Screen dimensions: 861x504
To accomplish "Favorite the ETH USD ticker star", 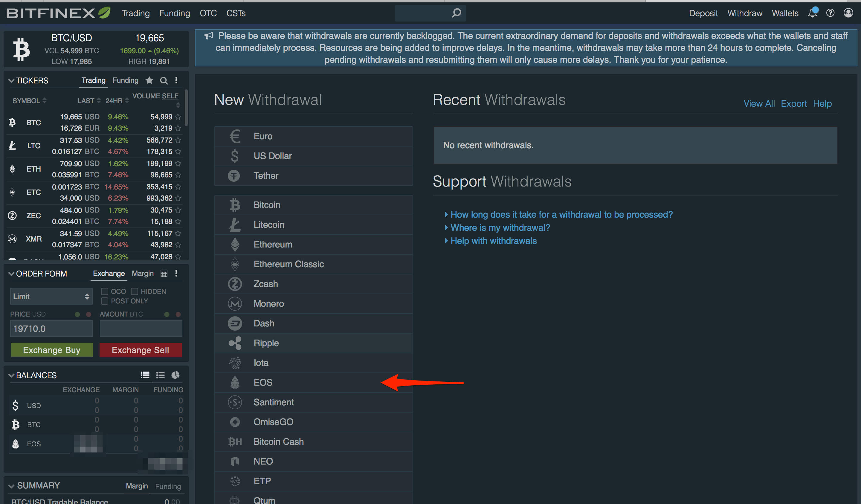I will [x=178, y=164].
